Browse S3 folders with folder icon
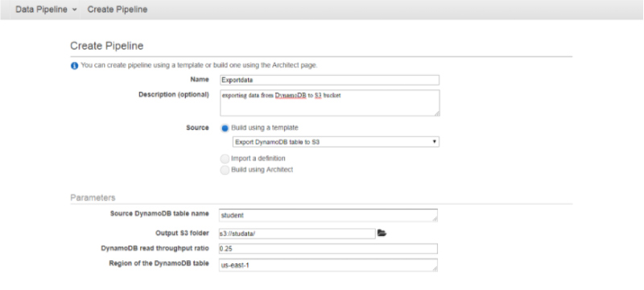644x290 pixels. (382, 234)
